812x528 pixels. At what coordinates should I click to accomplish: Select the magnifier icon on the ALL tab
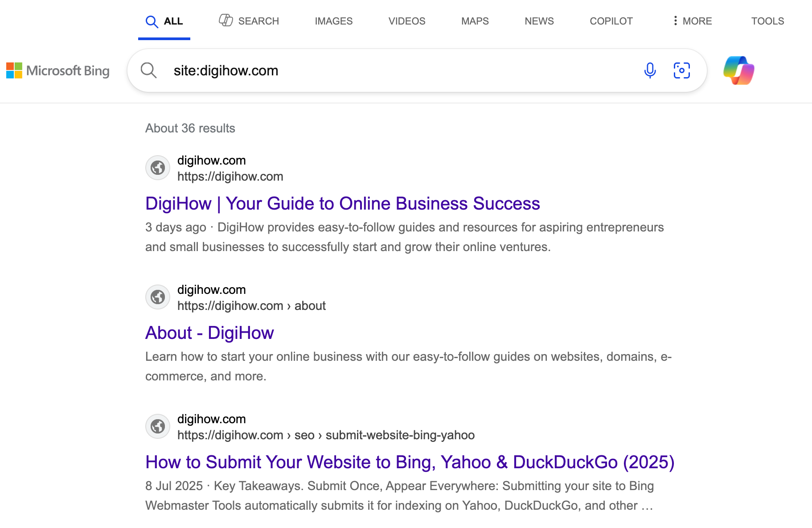point(152,21)
